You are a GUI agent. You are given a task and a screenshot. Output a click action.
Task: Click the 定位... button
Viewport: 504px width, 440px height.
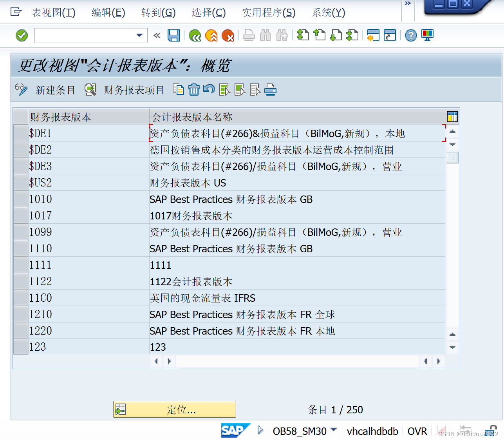click(174, 409)
